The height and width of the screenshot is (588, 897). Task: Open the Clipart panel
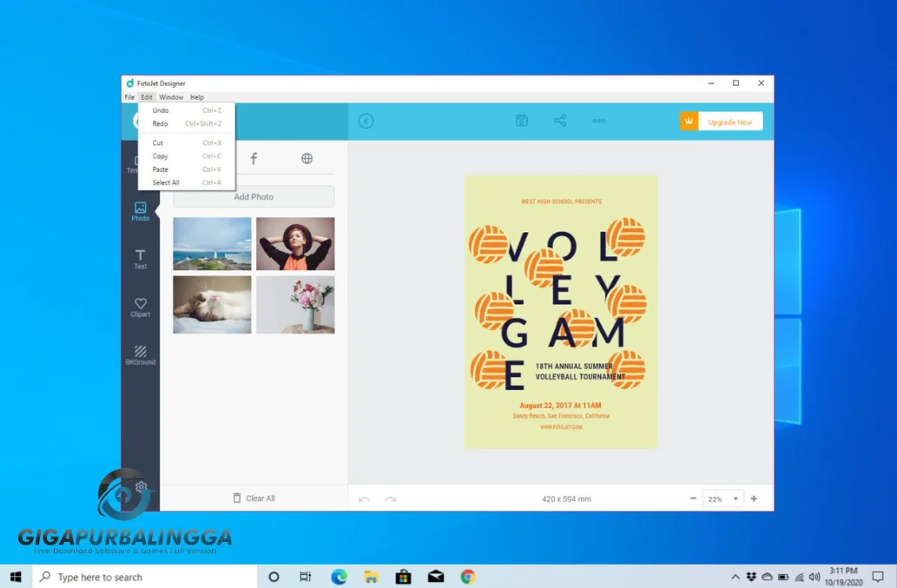(140, 307)
